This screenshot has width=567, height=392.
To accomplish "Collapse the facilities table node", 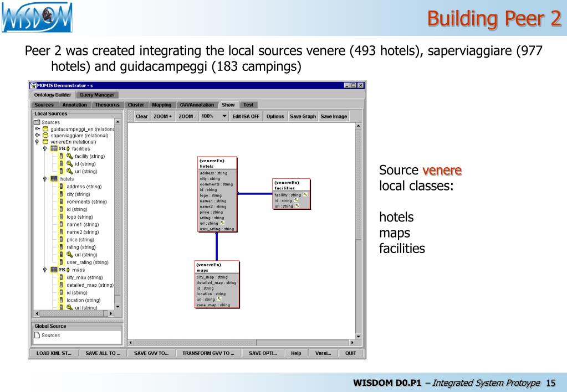I will point(45,148).
